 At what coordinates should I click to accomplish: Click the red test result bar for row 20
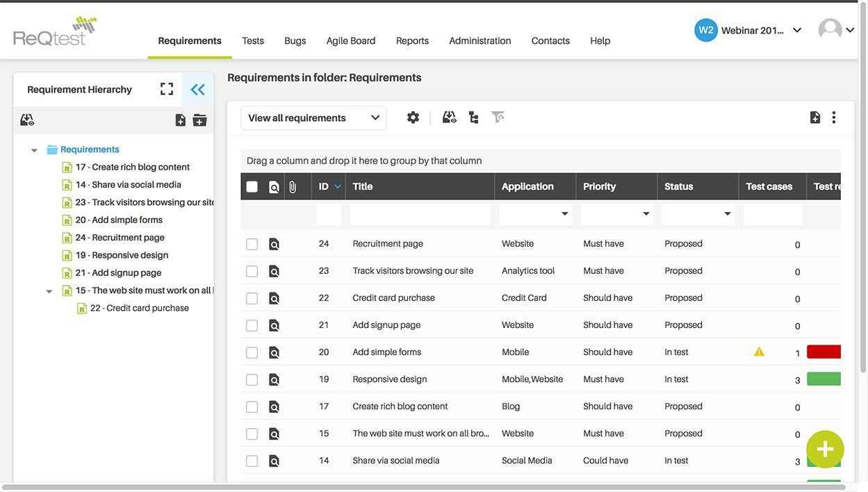[x=824, y=352]
